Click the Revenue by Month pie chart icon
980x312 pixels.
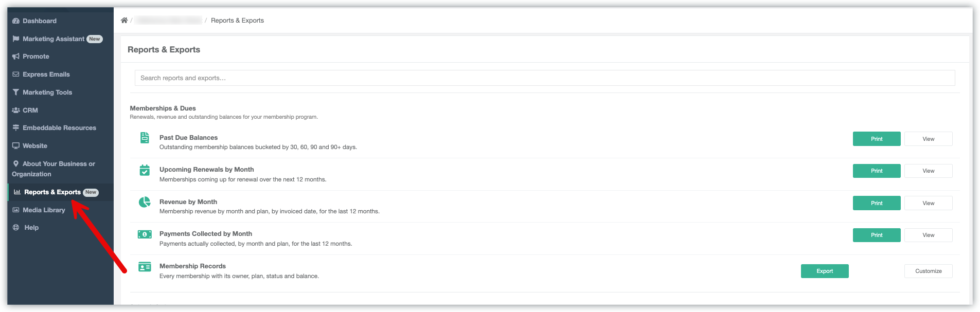point(145,202)
